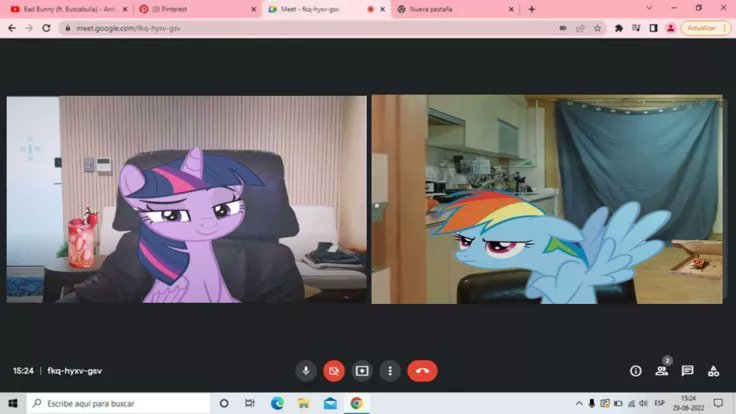Open the more options three-dot menu
736x414 pixels.
(390, 371)
